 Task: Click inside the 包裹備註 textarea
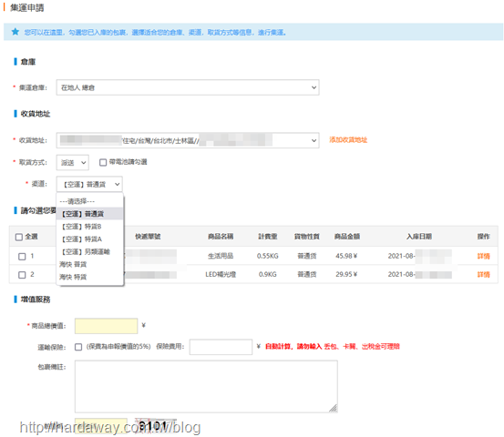click(206, 386)
